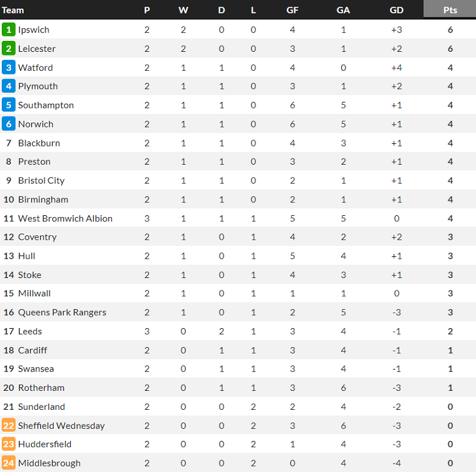Image resolution: width=476 pixels, height=472 pixels.
Task: Click the blue position 3 badge
Action: 9,68
